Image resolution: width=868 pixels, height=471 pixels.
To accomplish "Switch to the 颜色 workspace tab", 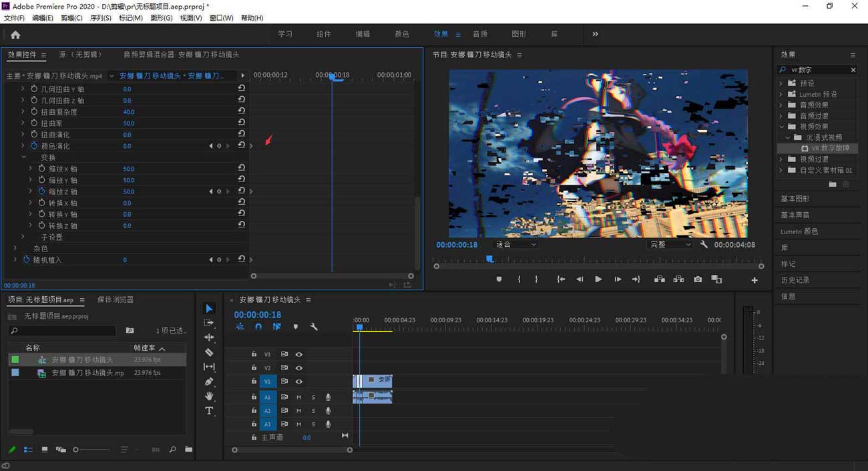I will click(x=402, y=34).
